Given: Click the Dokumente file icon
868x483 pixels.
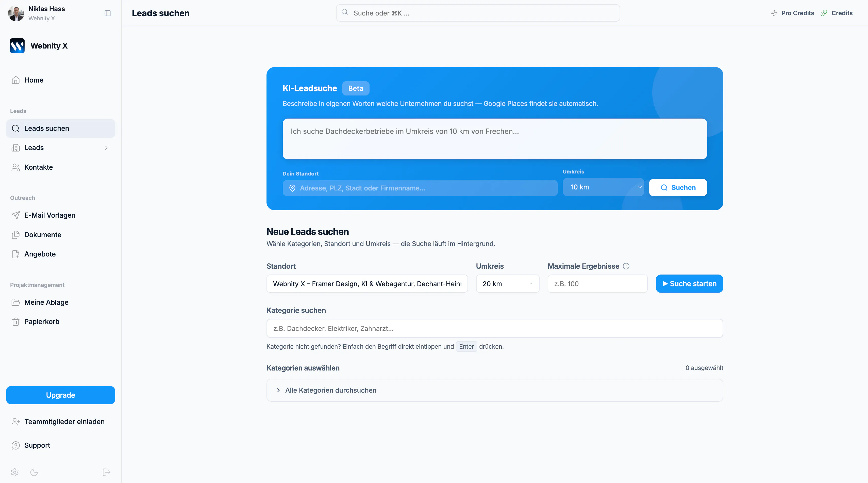Looking at the screenshot, I should [x=15, y=235].
